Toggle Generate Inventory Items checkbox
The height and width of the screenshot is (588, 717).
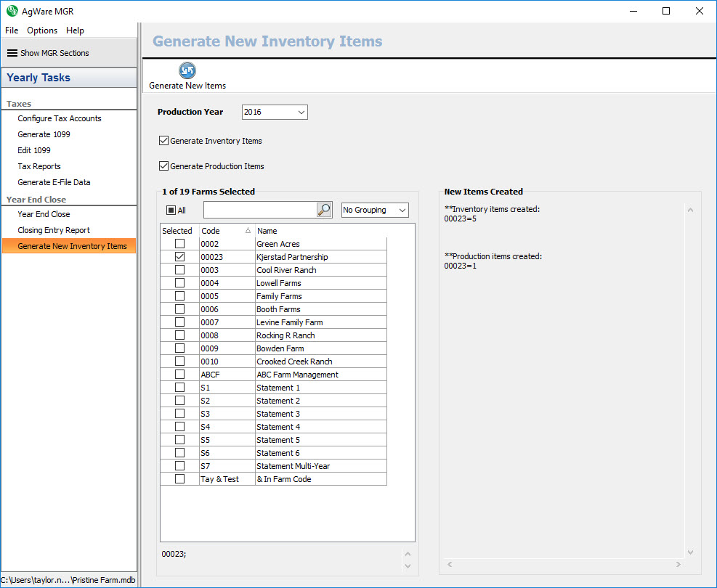pyautogui.click(x=163, y=141)
